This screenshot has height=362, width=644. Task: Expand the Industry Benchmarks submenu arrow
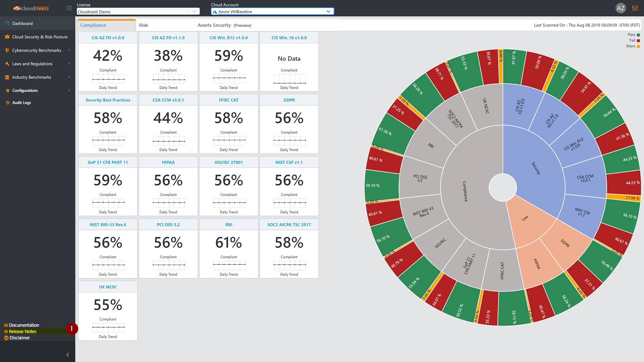click(x=69, y=77)
